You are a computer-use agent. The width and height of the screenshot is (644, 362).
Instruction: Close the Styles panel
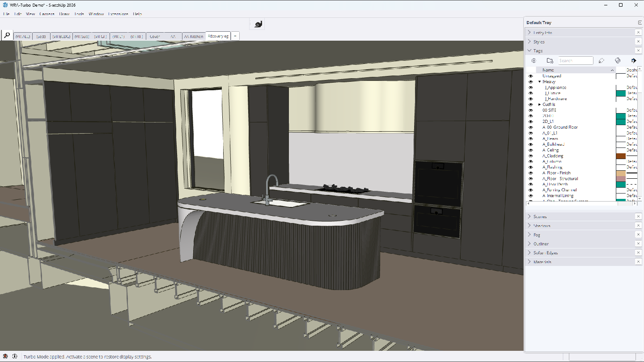point(638,42)
